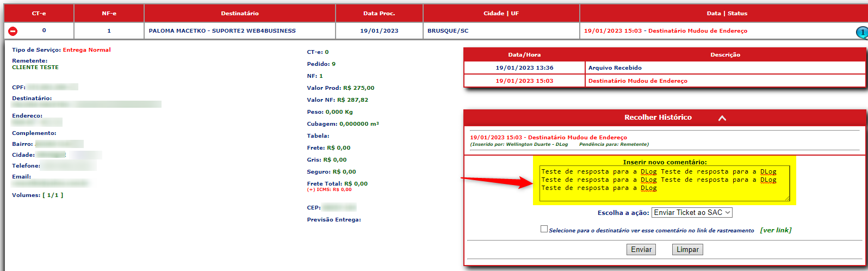Open the Escolha a ação dropdown

[x=692, y=213]
